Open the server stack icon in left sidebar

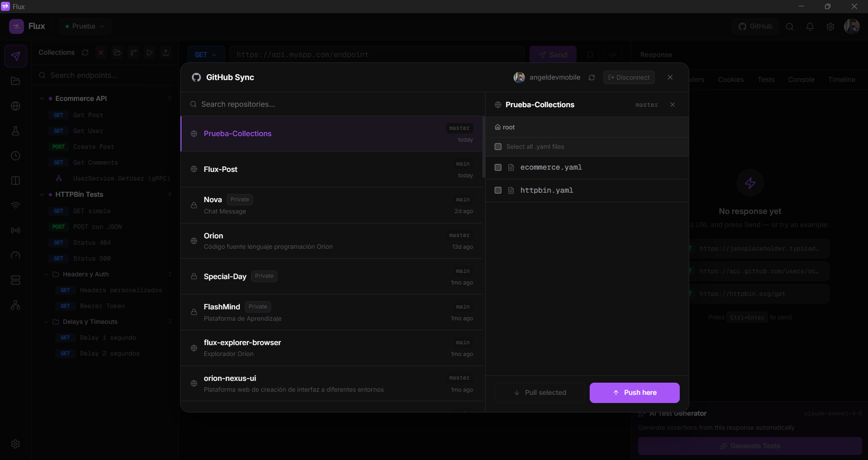click(x=15, y=280)
